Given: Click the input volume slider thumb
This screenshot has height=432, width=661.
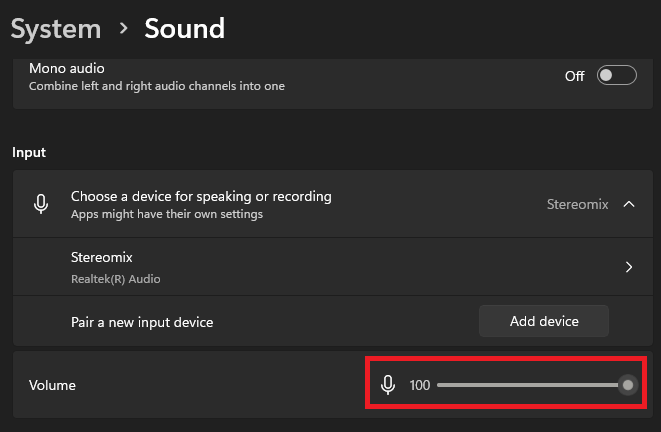Looking at the screenshot, I should click(x=628, y=385).
